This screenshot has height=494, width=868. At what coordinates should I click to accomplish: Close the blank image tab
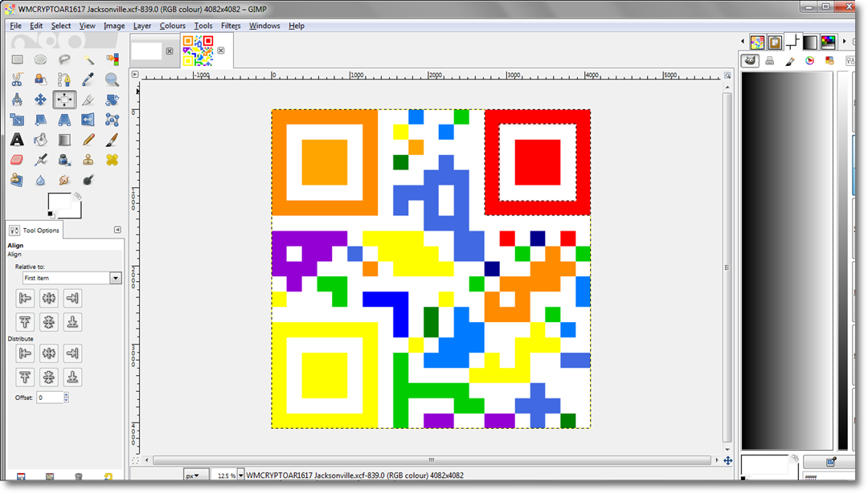click(x=170, y=51)
